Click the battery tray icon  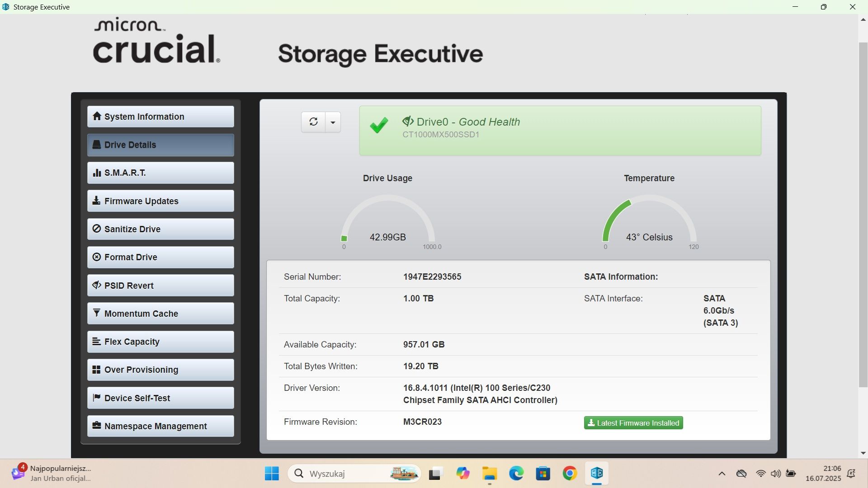pyautogui.click(x=791, y=474)
